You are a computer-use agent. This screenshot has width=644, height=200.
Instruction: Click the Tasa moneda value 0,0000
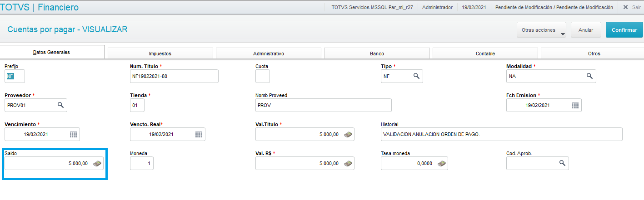click(424, 164)
